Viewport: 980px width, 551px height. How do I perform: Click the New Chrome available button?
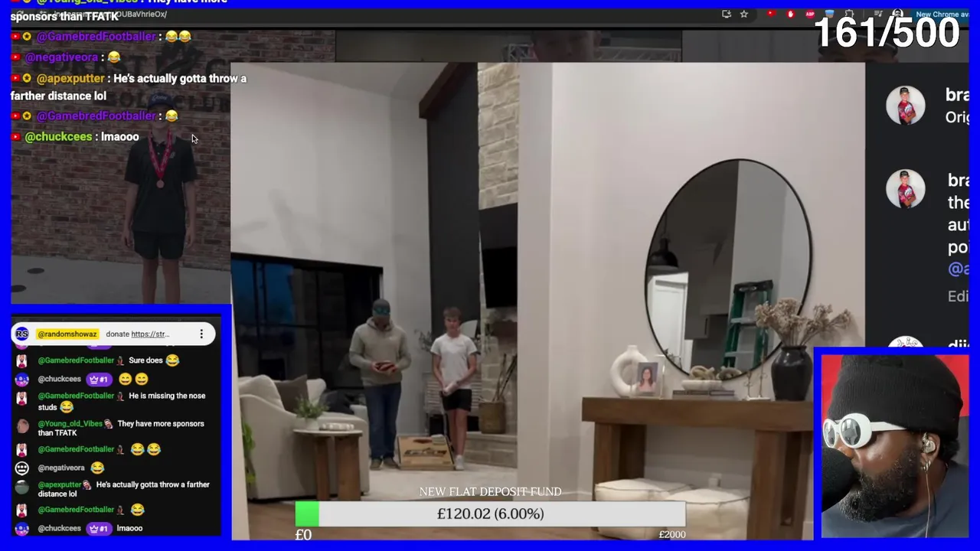click(x=942, y=14)
